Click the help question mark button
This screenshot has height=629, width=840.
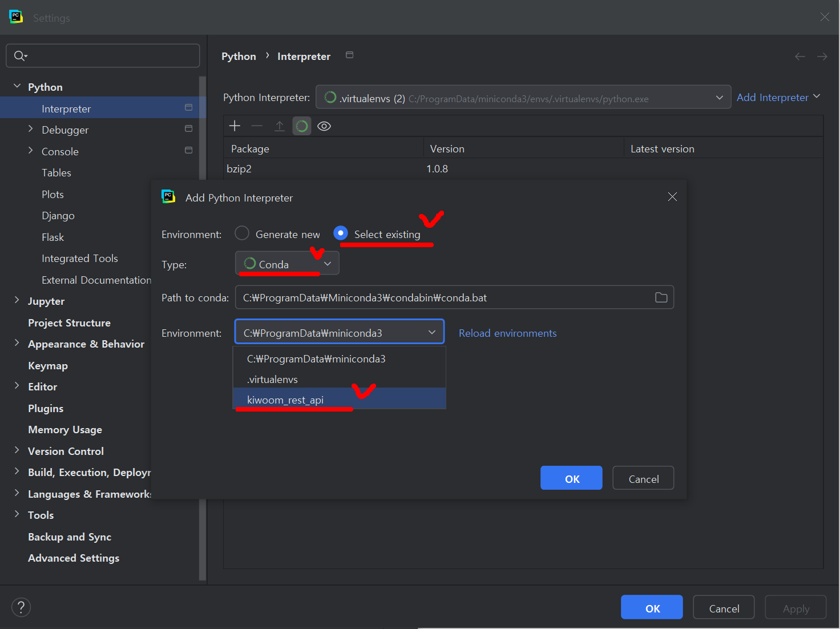[x=21, y=607]
